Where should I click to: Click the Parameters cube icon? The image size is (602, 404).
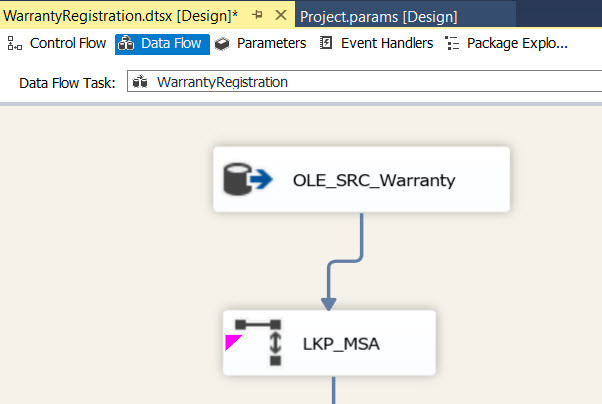(x=223, y=44)
